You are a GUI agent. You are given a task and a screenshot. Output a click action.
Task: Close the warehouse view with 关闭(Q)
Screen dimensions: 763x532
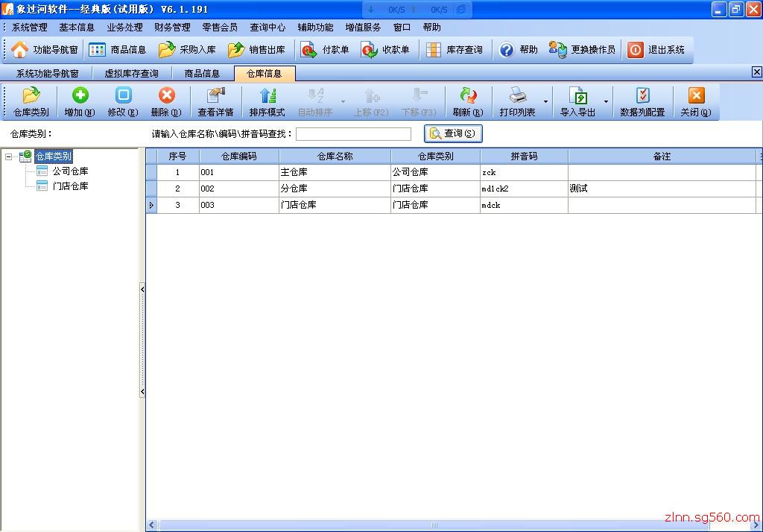[x=696, y=102]
